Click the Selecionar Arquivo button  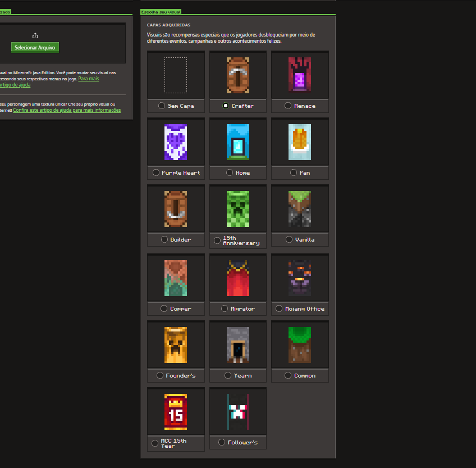[x=35, y=47]
